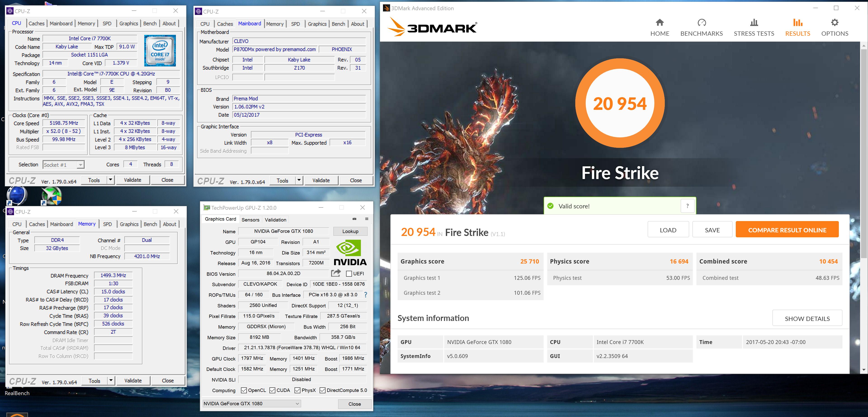Image resolution: width=868 pixels, height=417 pixels.
Task: Open the 3DMark HOME icon
Action: 659,23
